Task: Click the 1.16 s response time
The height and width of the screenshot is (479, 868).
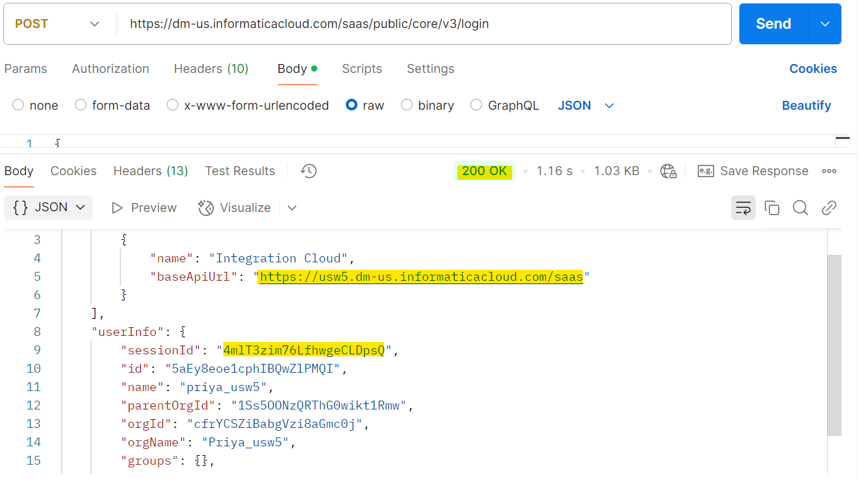Action: coord(554,171)
